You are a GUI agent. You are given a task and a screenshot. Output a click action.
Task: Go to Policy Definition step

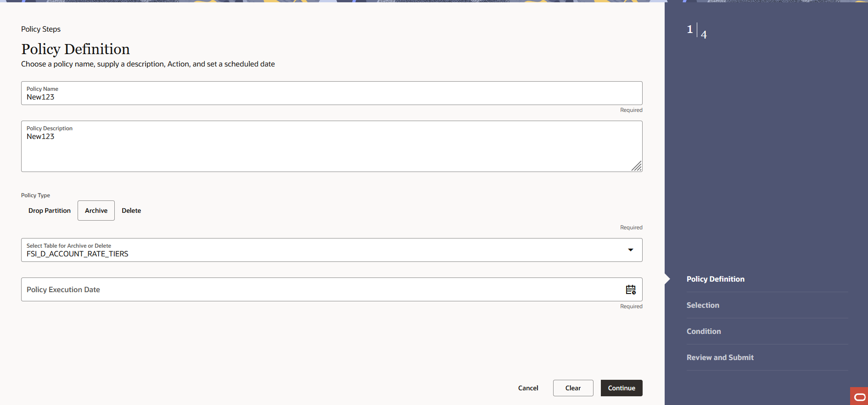click(x=715, y=279)
